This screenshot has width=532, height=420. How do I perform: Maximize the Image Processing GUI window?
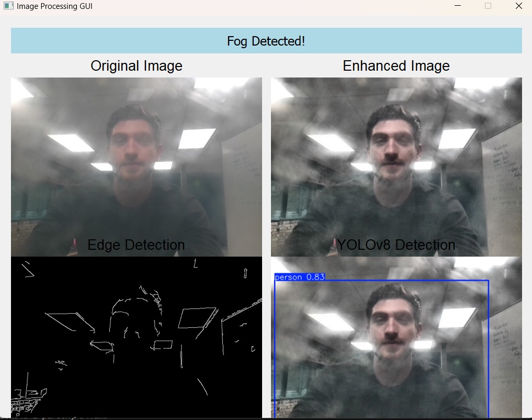tap(488, 6)
